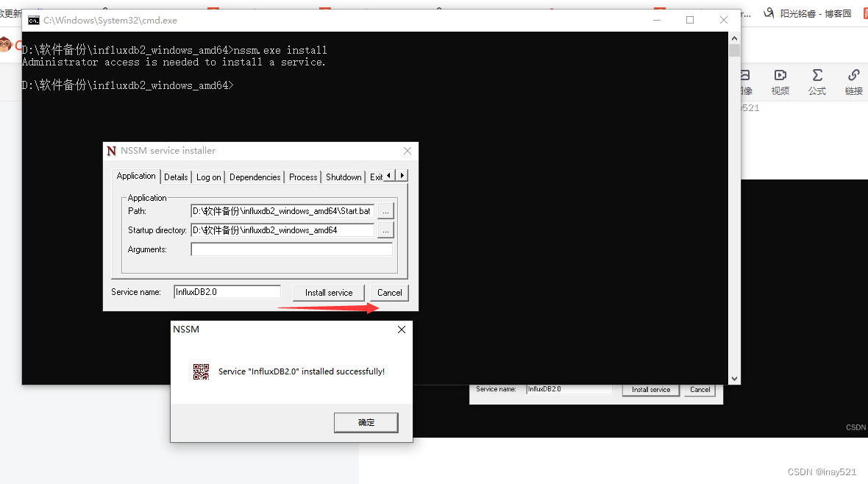Click the cmd.exe icon in the console title bar

(x=33, y=21)
